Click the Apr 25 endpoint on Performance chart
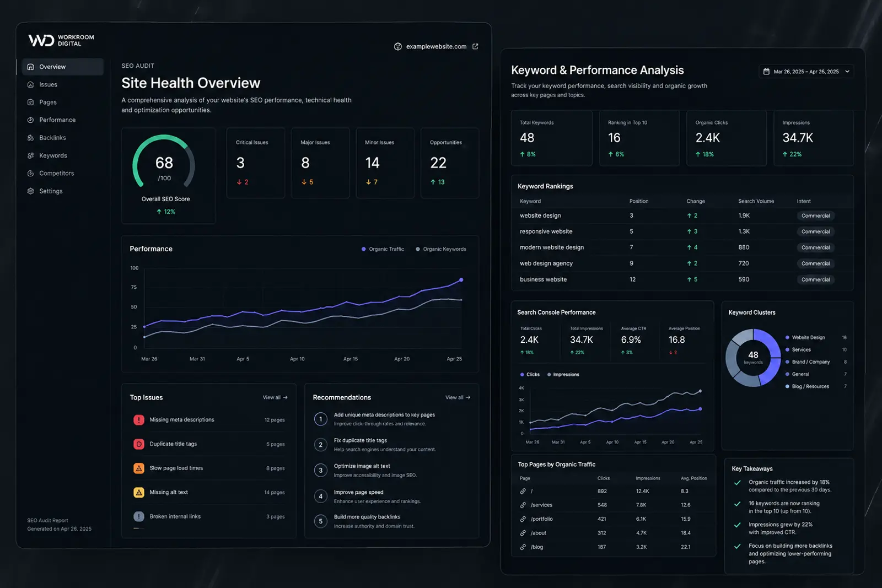The image size is (882, 588). tap(461, 280)
